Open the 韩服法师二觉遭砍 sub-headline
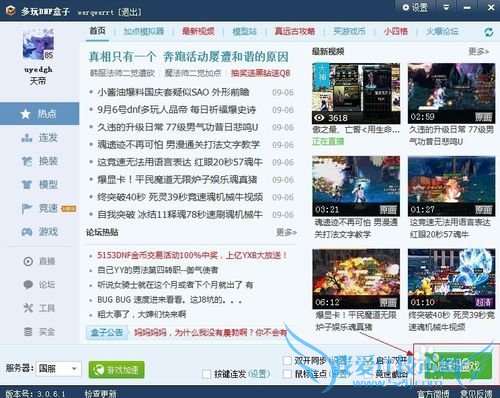The width and height of the screenshot is (500, 398). [122, 73]
